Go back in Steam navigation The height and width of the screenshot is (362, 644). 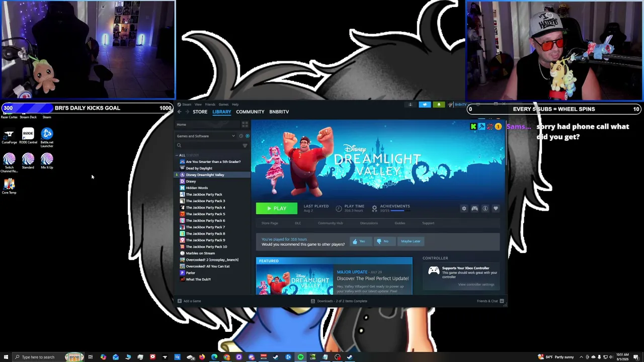pyautogui.click(x=179, y=112)
